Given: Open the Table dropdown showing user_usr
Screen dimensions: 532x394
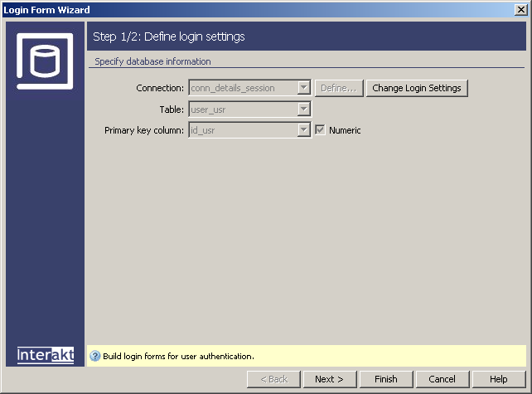Looking at the screenshot, I should 304,109.
